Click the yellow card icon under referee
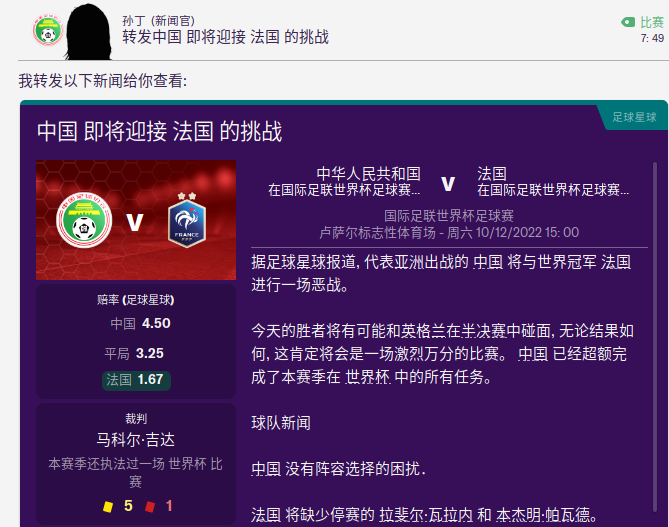The width and height of the screenshot is (669, 527). pyautogui.click(x=108, y=507)
